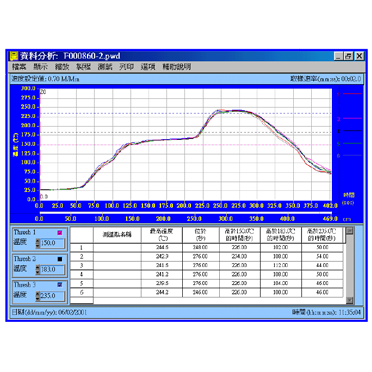Viewport: 372px width, 372px height.
Task: Click the 位於 (秒) column header
Action: [201, 235]
